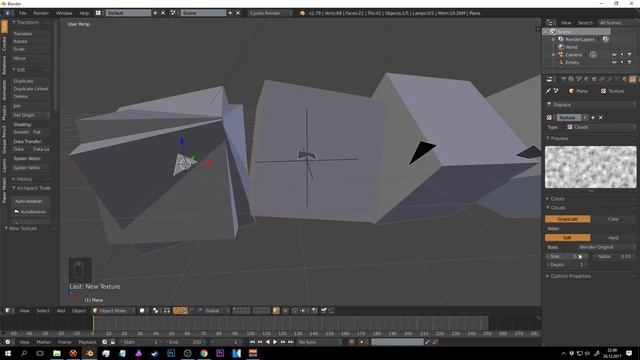
Task: Toggle the 3D manipulator widget
Action: (x=177, y=311)
